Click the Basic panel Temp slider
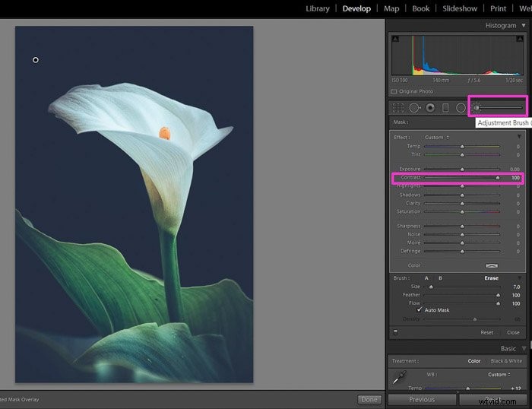Viewport: 532px width, 409px height. point(462,388)
